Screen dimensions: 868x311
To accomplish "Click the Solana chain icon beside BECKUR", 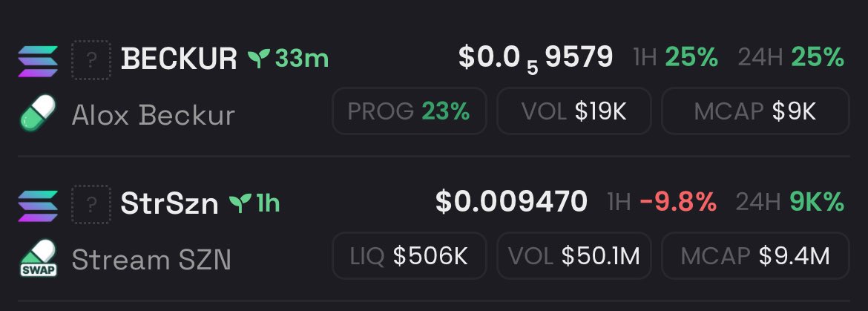I will [x=38, y=61].
